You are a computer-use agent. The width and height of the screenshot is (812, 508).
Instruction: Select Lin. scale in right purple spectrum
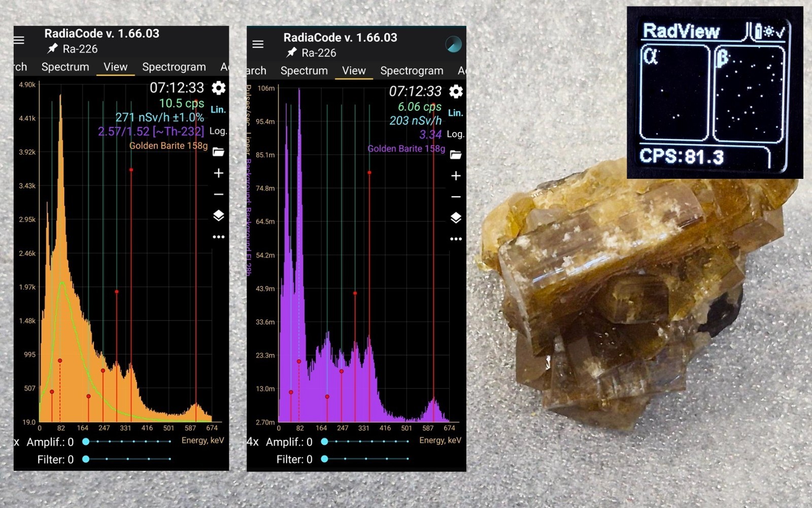tap(455, 113)
